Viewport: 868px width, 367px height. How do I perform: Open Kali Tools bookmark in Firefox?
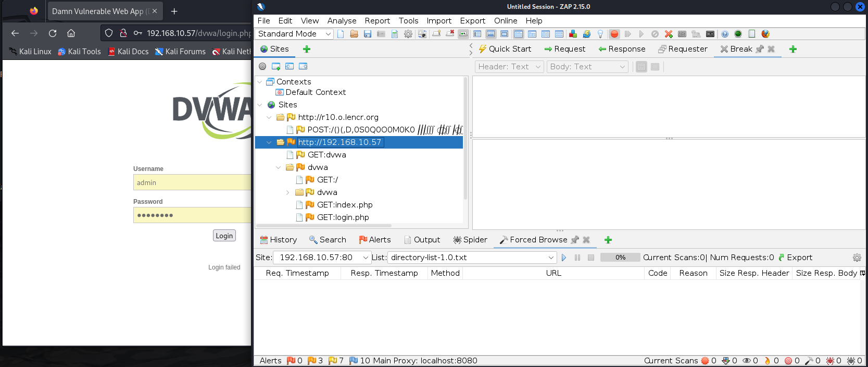[x=79, y=52]
